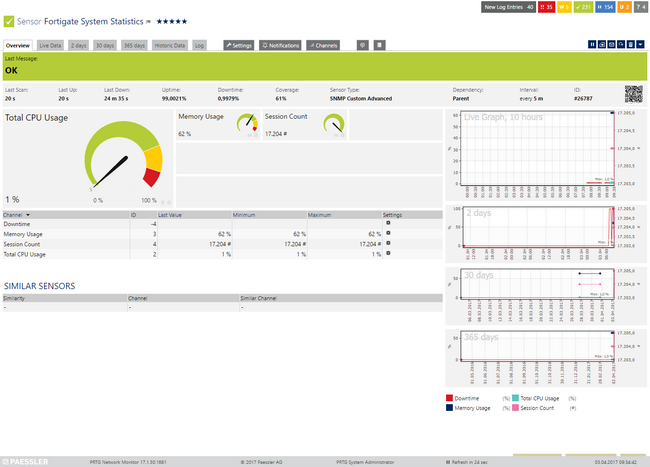Click the flag icon beside the sensor name
Image resolution: width=650 pixels, height=467 pixels.
click(148, 22)
